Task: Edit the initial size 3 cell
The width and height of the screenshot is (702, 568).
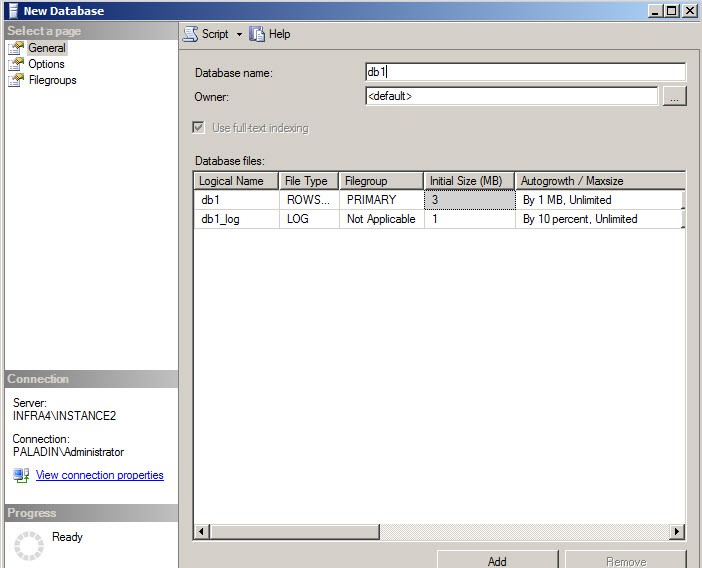Action: pyautogui.click(x=470, y=200)
